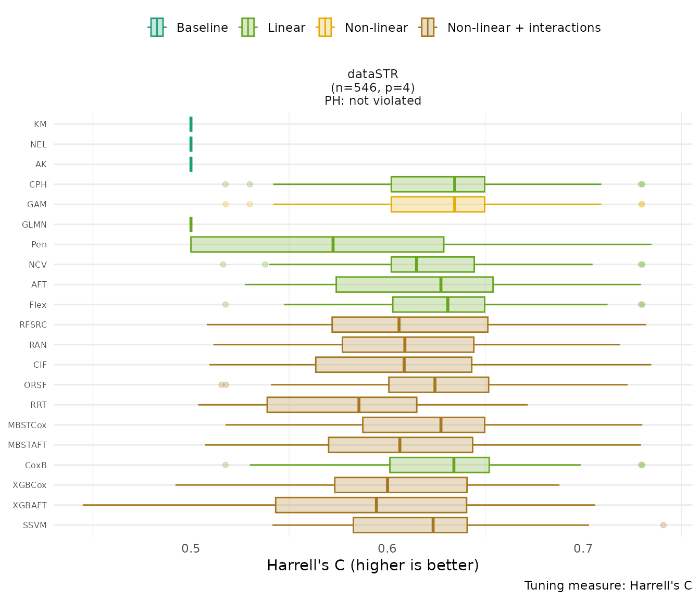Click the AK baseline marker
The height and width of the screenshot is (600, 700).
191,165
